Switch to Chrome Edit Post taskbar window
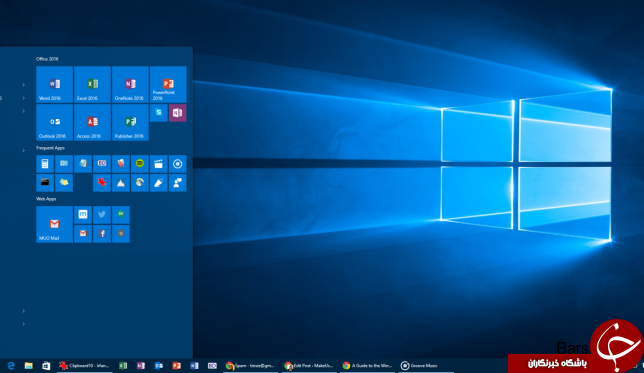 309,366
